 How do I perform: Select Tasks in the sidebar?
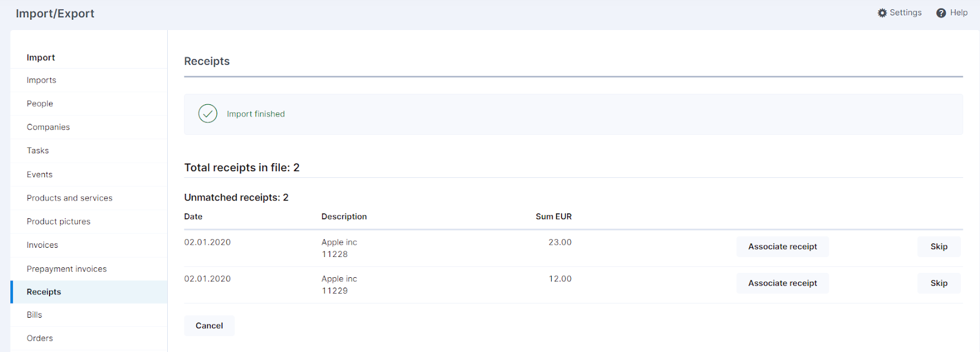click(x=89, y=150)
